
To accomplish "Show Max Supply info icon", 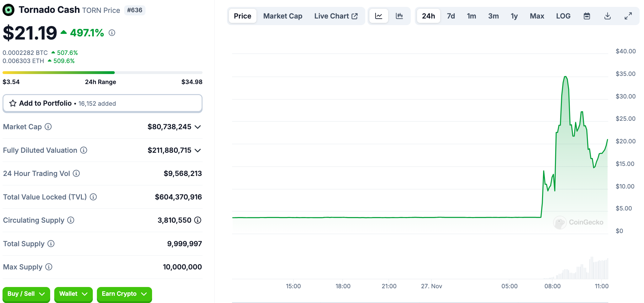I will [49, 267].
